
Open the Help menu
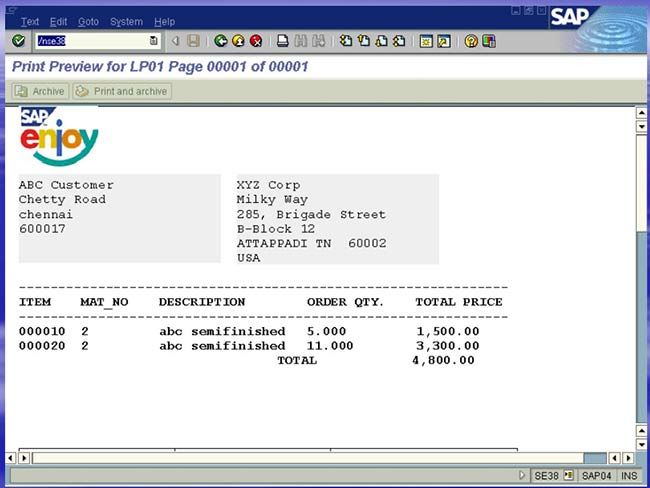pos(165,22)
